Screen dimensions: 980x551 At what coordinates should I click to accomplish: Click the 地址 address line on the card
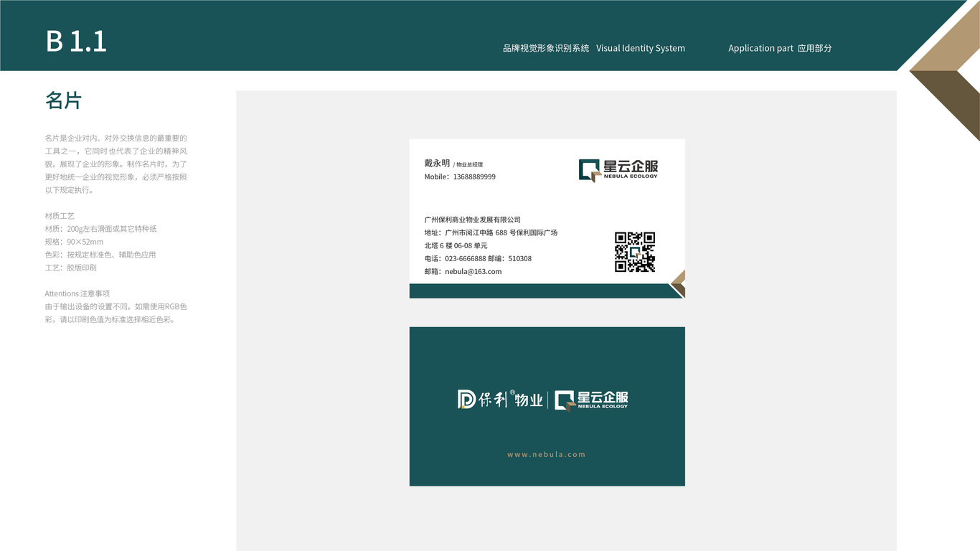click(x=491, y=232)
